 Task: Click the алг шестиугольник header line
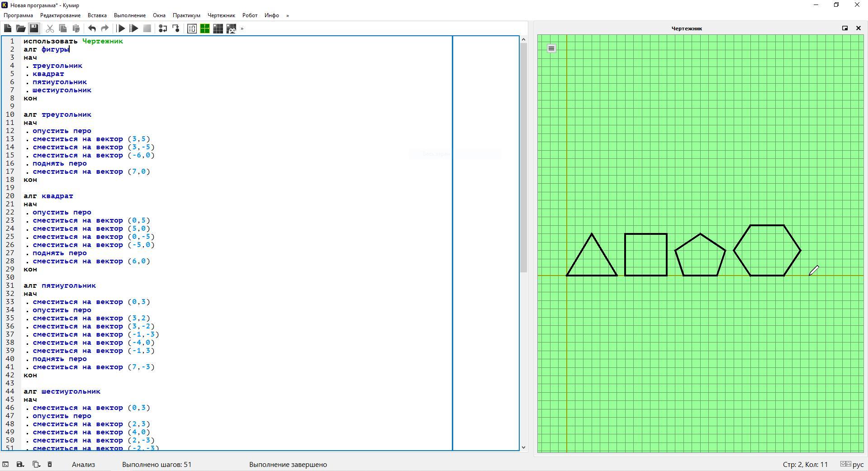coord(62,391)
